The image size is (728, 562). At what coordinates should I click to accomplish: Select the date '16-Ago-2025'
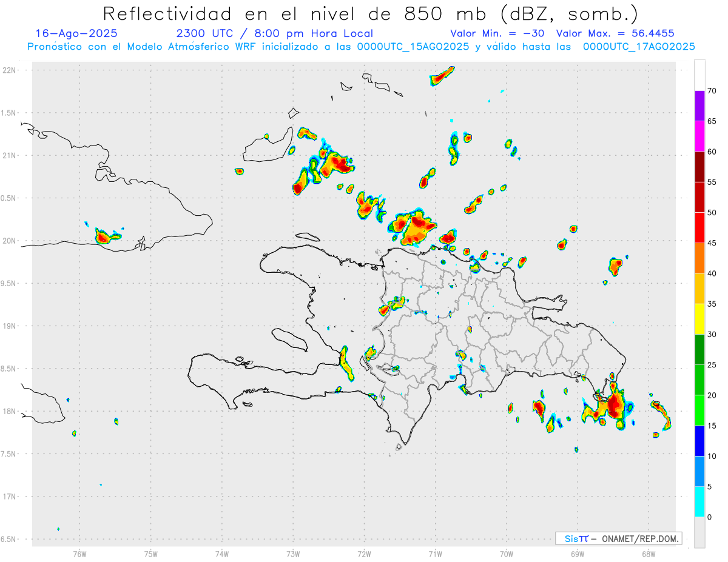point(76,34)
